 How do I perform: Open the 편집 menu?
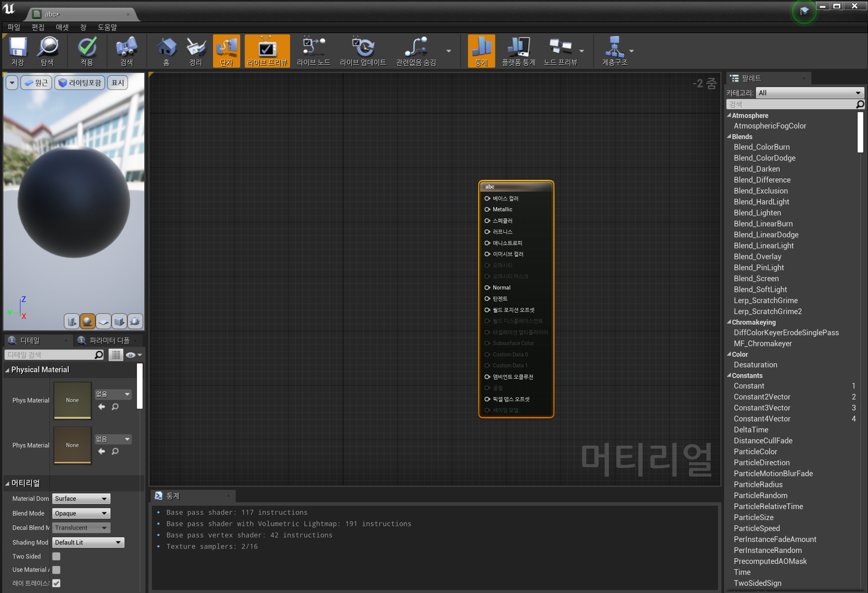[x=38, y=27]
